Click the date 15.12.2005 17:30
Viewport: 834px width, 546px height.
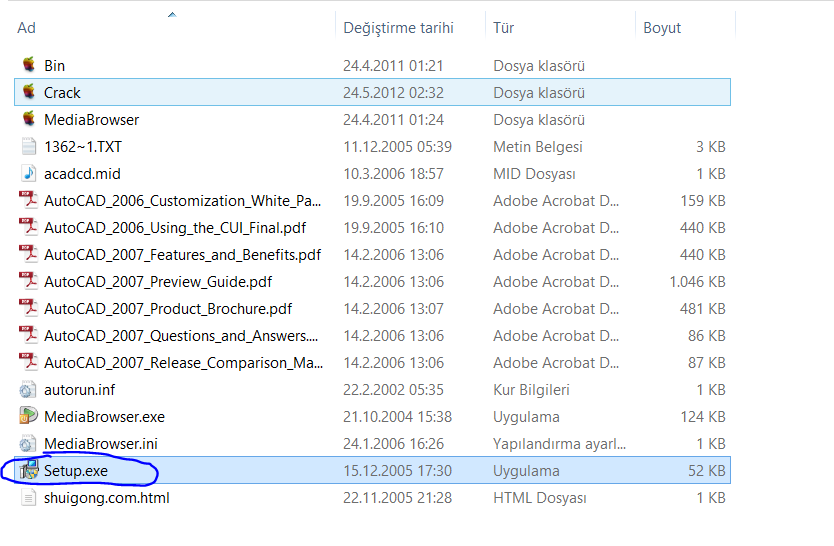pos(397,471)
